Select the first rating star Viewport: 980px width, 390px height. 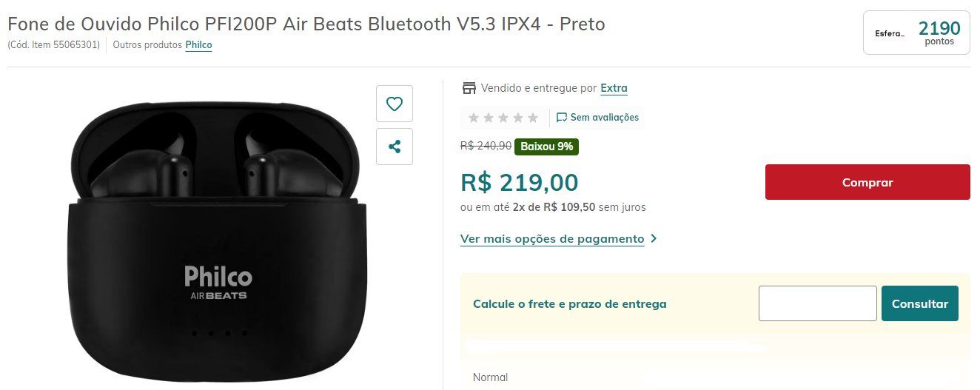(474, 118)
